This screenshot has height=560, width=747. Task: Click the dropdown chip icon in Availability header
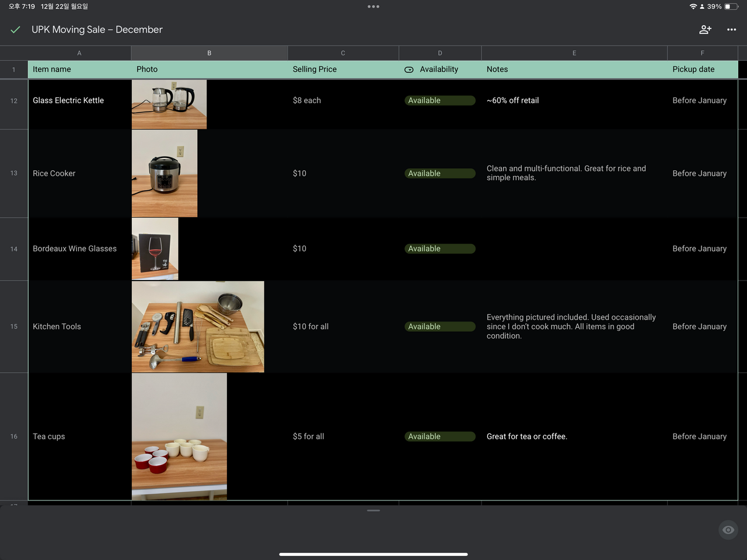(409, 69)
